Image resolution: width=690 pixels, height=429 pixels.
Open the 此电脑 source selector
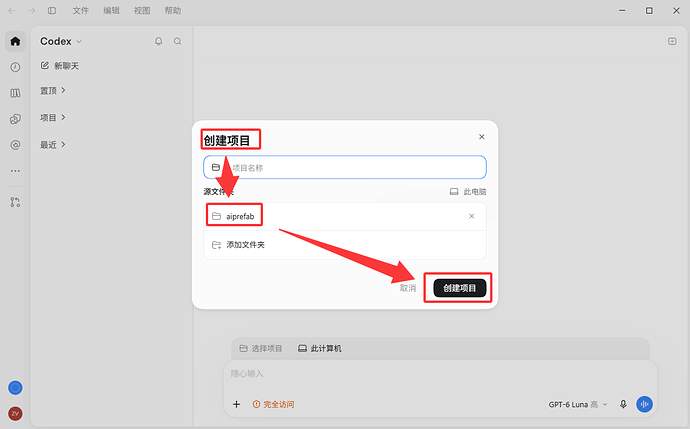tap(468, 192)
